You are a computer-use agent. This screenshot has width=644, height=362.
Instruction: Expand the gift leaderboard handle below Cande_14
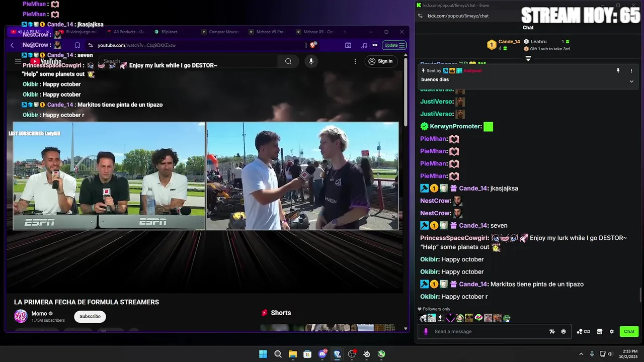[x=528, y=58]
